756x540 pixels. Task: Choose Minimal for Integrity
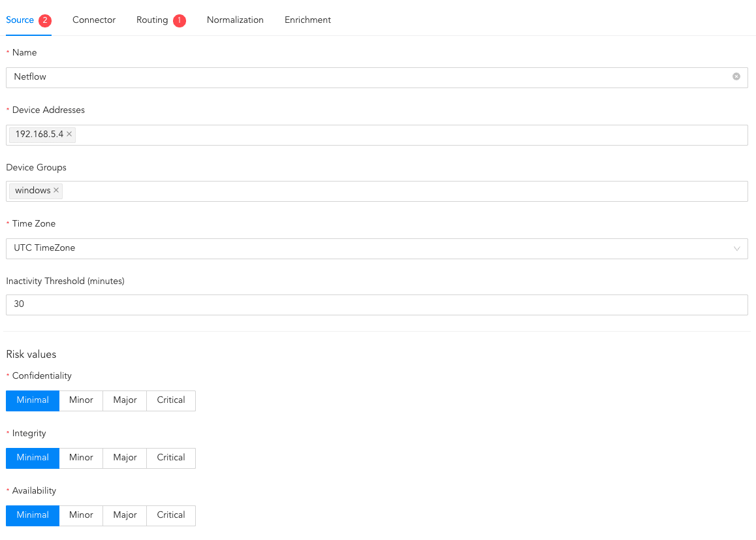[x=33, y=458]
